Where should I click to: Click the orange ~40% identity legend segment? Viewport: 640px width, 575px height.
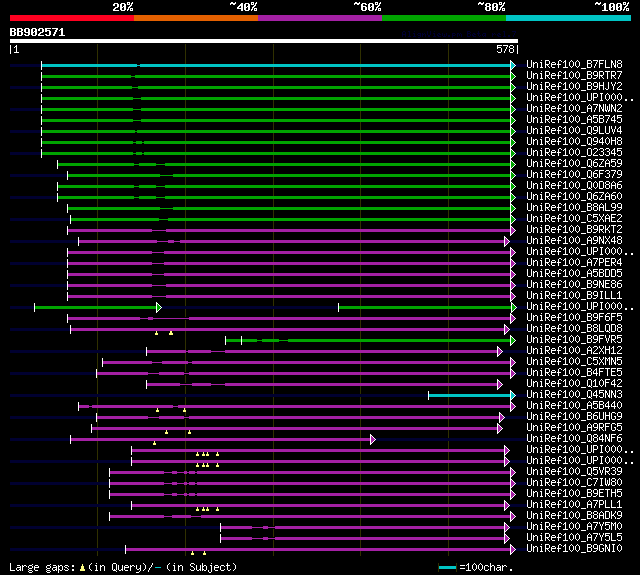(x=196, y=18)
